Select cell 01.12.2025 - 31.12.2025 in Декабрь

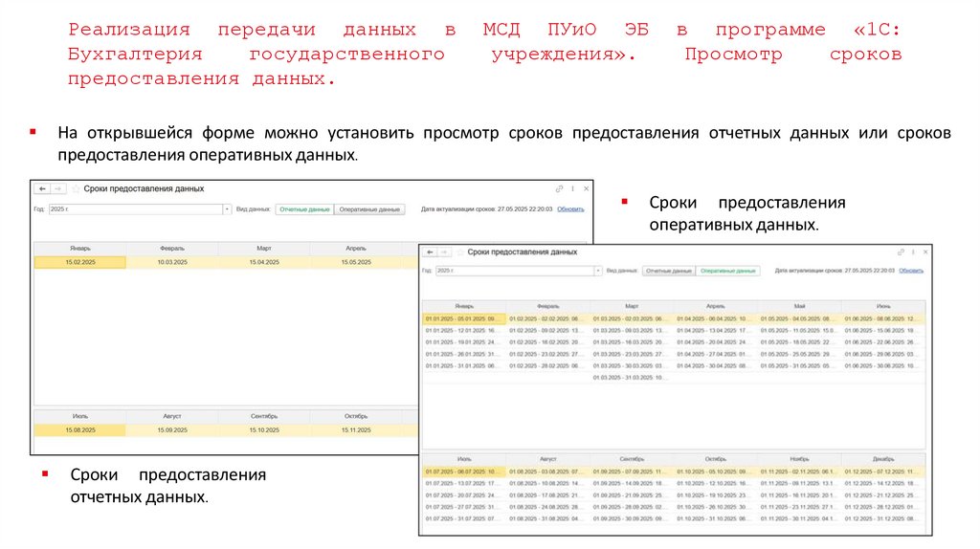[x=882, y=519]
